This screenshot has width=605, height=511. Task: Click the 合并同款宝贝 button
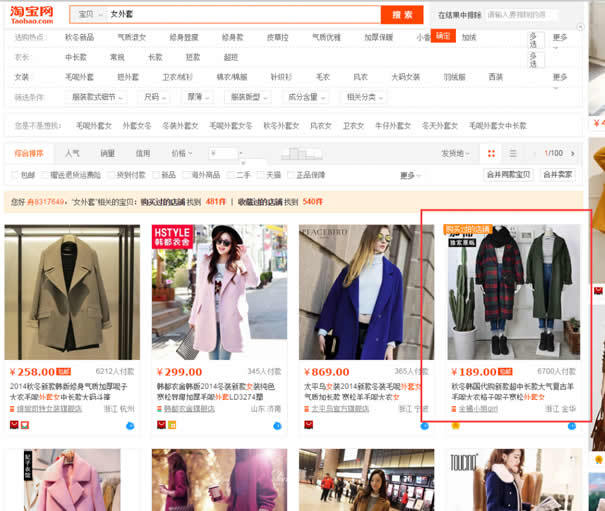tap(509, 174)
